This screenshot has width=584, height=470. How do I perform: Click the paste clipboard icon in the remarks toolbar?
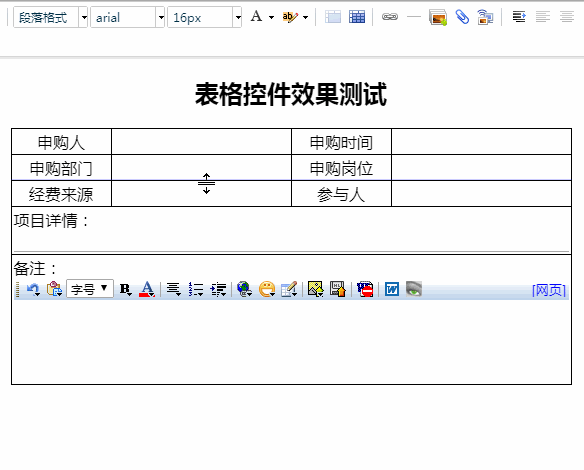click(54, 289)
